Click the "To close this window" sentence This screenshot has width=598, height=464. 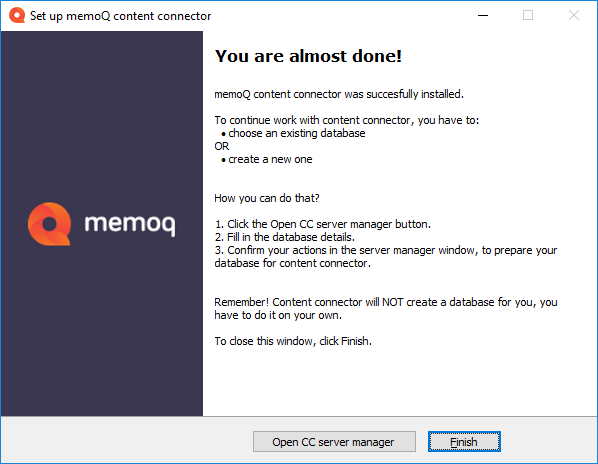pos(293,341)
